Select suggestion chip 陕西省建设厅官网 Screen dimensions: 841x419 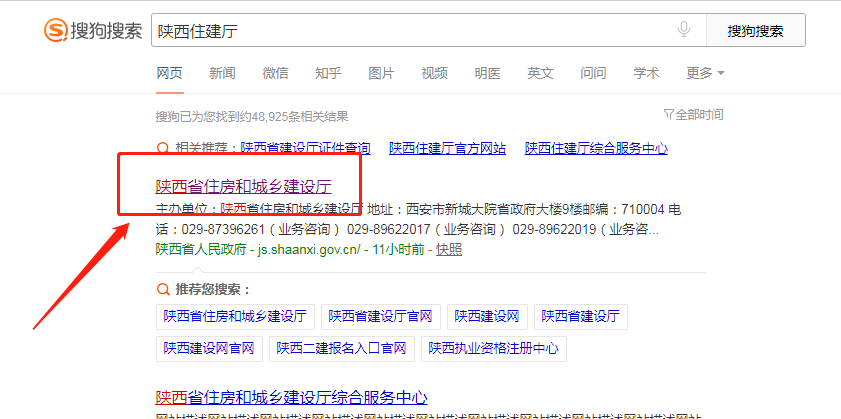(381, 317)
